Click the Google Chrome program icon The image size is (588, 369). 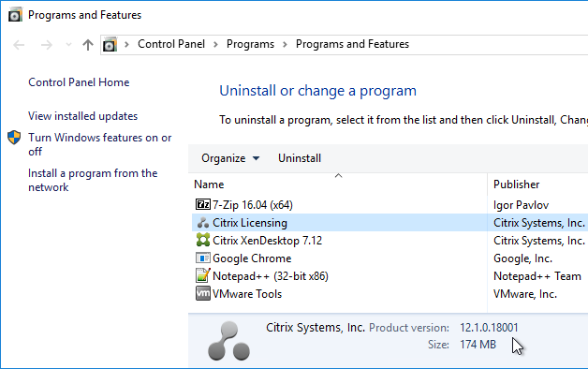click(203, 258)
